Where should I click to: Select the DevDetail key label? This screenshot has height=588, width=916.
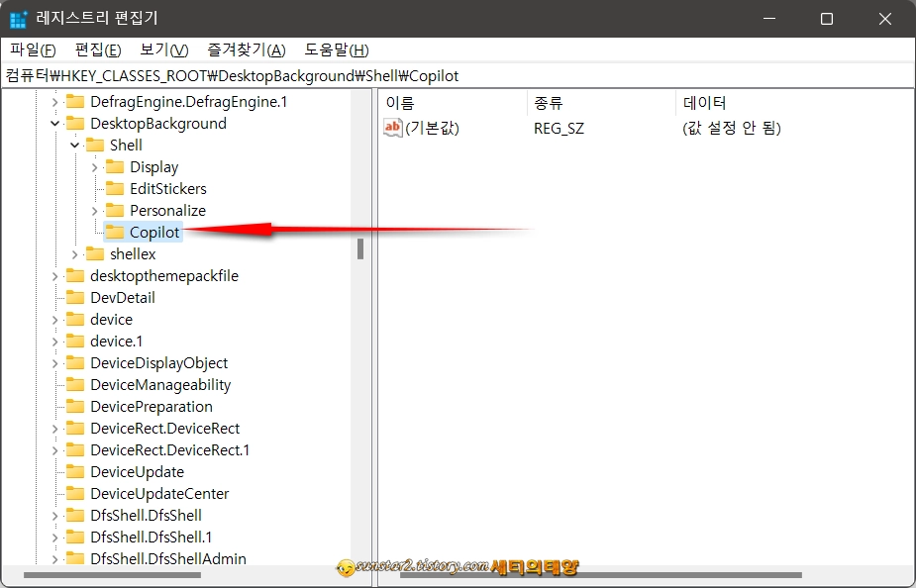pyautogui.click(x=123, y=298)
